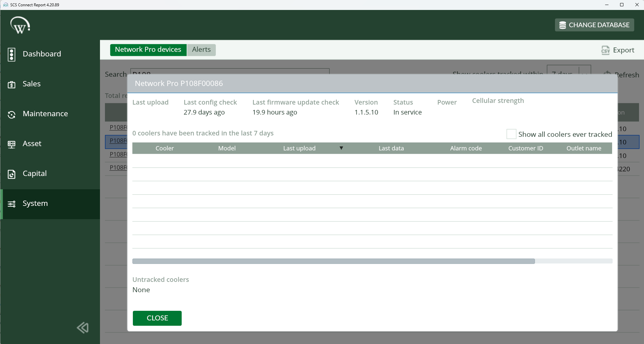
Task: Sort by the Model column header
Action: 227,148
